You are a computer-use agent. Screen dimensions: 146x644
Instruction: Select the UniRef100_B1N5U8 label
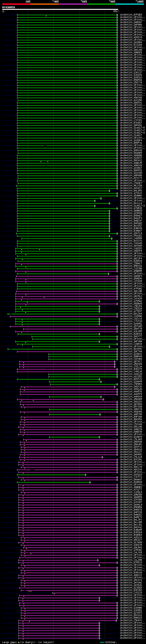tap(131, 482)
